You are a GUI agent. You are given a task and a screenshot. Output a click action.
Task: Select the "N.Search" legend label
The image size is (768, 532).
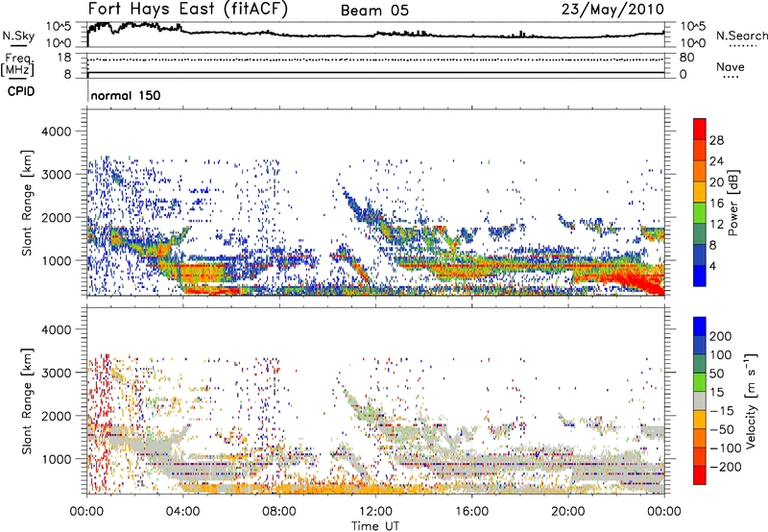741,36
